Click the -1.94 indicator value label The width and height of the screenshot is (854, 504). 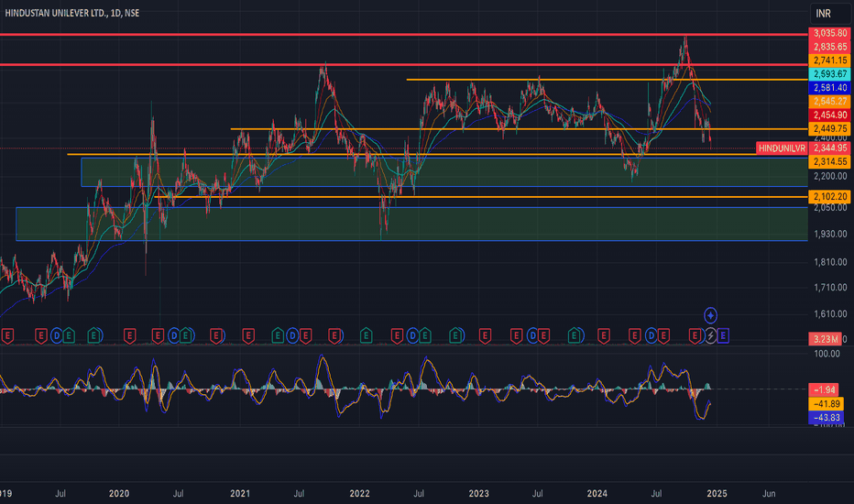point(825,389)
